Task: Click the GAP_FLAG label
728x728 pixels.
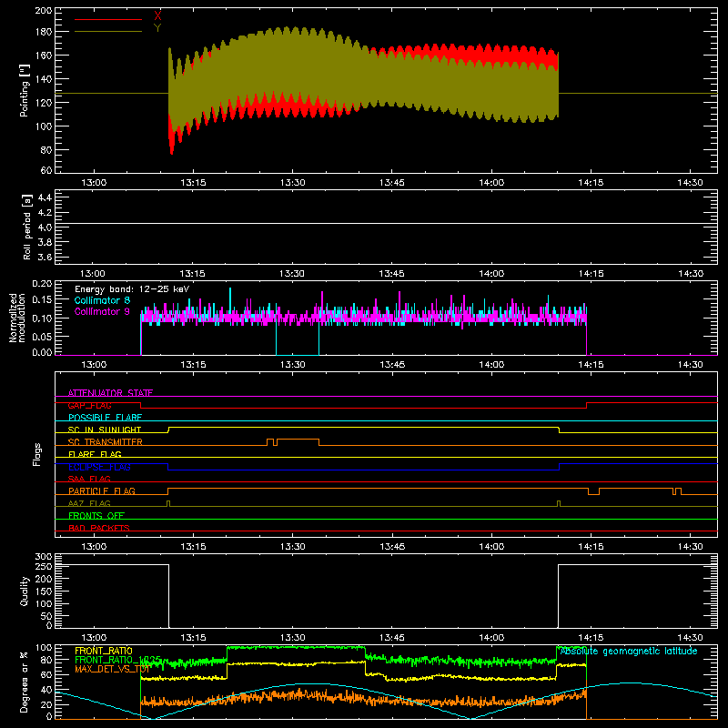Action: coord(89,405)
